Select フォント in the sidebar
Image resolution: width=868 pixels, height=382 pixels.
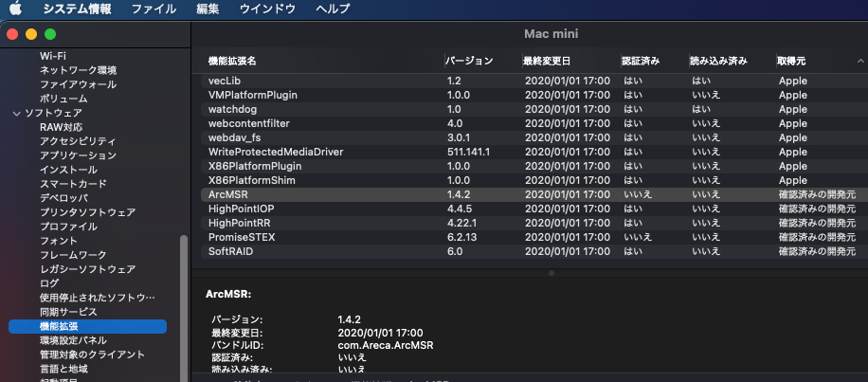pos(59,241)
